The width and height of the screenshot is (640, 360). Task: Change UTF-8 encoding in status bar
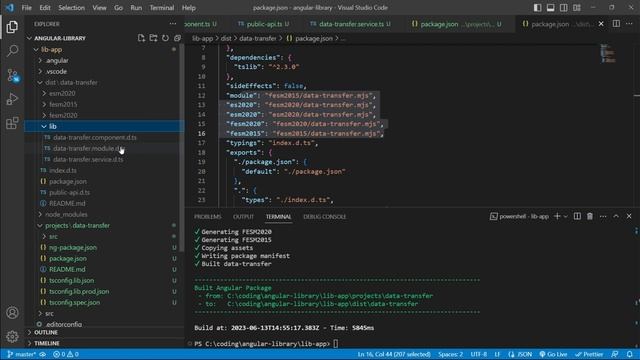tap(479, 354)
